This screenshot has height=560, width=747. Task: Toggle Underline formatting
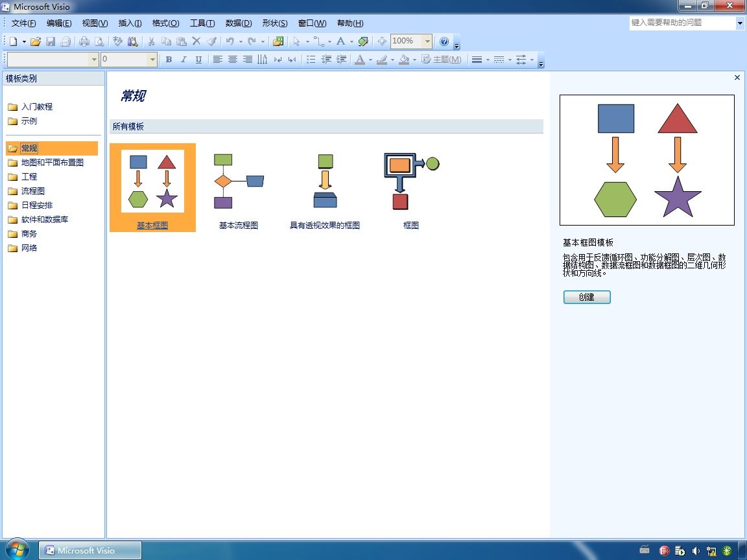pos(198,60)
